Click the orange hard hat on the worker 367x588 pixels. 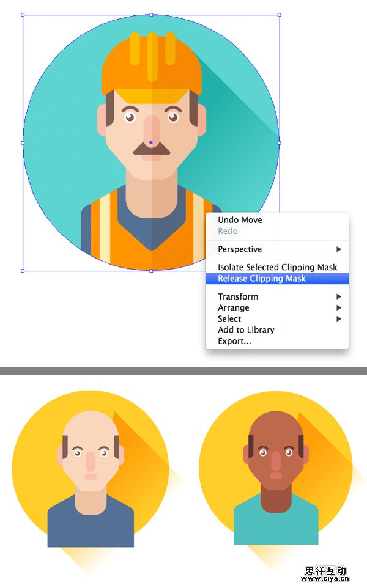coord(152,67)
